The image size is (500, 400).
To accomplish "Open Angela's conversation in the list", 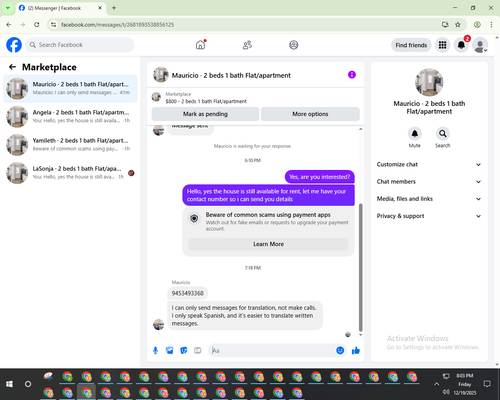I will click(70, 117).
